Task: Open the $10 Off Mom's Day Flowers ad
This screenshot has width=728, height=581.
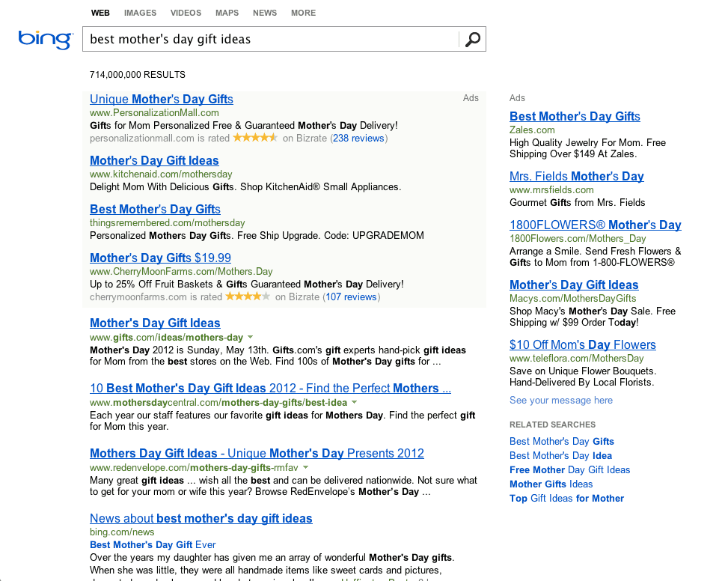Action: [x=583, y=344]
